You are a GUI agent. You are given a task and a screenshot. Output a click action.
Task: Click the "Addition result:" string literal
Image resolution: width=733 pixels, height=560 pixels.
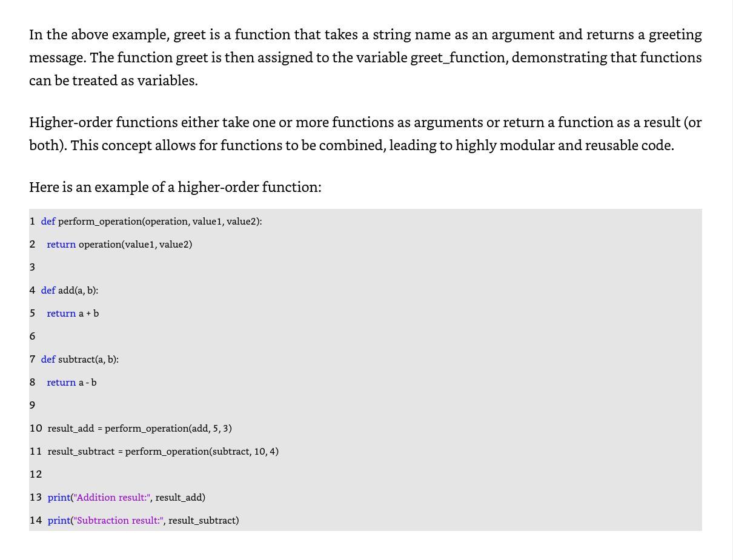(x=111, y=497)
